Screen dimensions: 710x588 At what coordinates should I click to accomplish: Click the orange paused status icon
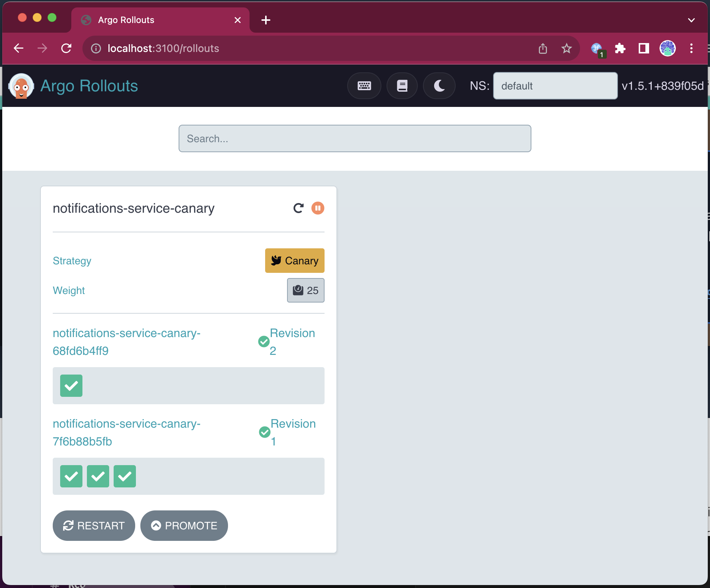[318, 208]
